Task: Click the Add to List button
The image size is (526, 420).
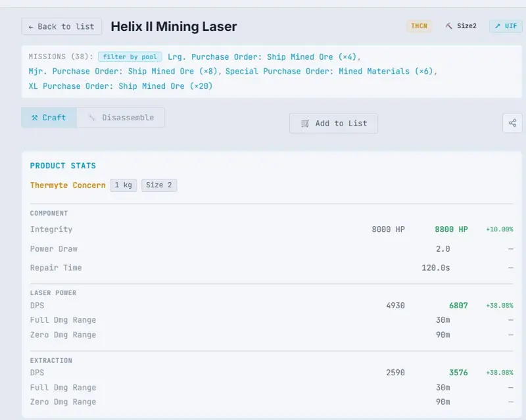Action: click(334, 124)
